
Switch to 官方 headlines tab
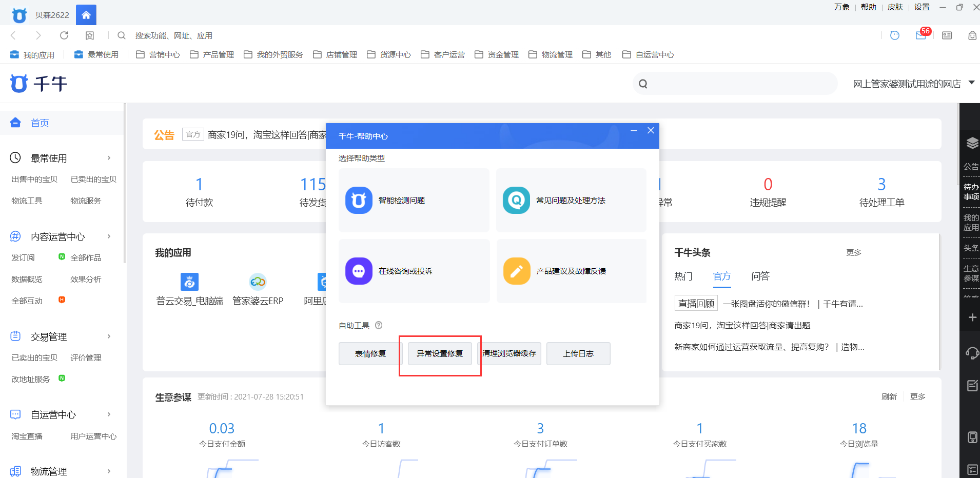tap(722, 276)
